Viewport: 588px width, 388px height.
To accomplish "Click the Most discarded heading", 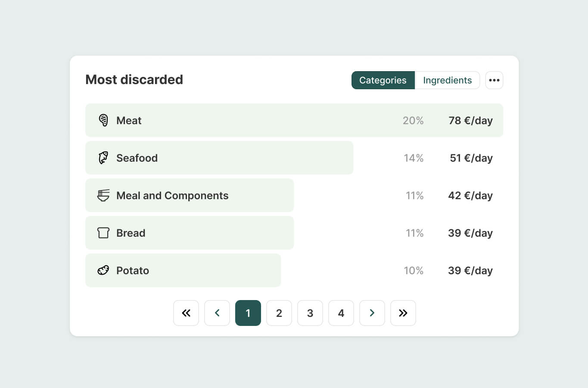I will pos(134,80).
